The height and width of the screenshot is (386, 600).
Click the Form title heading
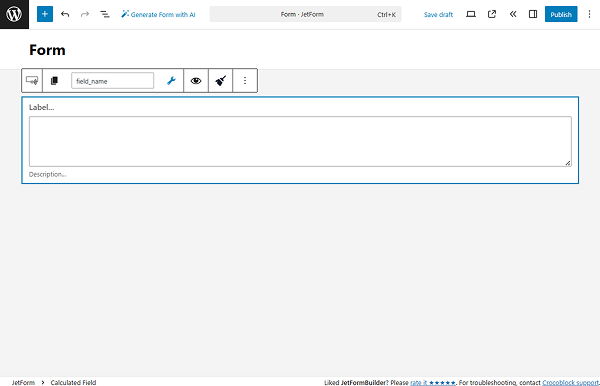[47, 50]
